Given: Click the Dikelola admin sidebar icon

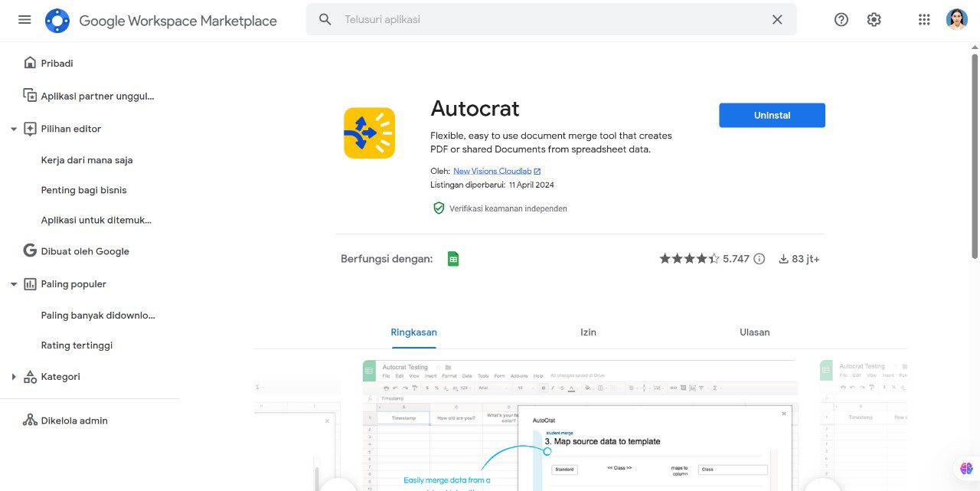Looking at the screenshot, I should (30, 420).
